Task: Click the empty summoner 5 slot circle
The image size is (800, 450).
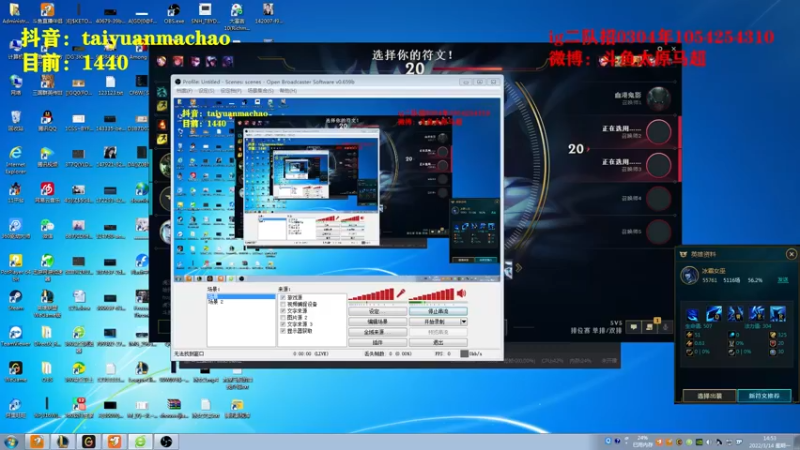Action: (x=658, y=232)
